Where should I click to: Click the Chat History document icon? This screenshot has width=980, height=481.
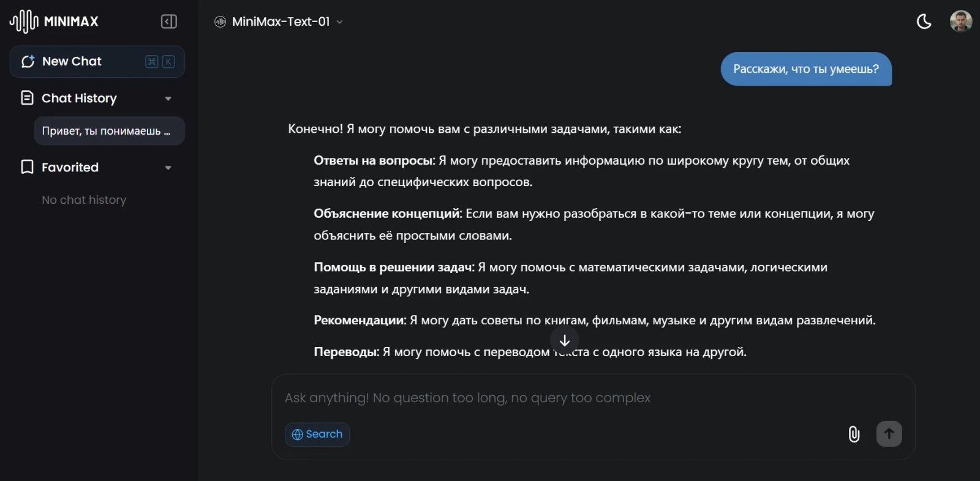(x=26, y=98)
